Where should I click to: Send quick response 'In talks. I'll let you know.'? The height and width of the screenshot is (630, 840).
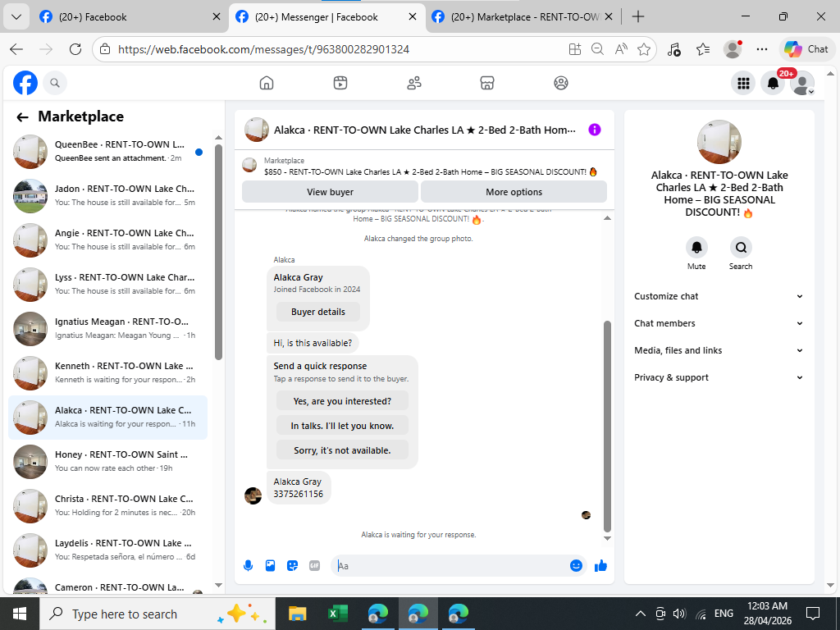pos(342,426)
